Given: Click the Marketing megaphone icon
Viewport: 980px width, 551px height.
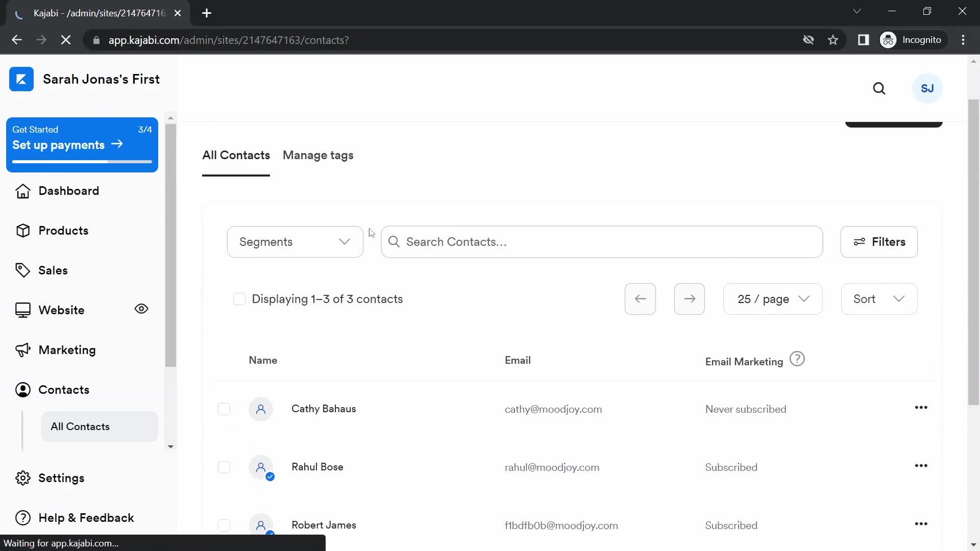Looking at the screenshot, I should click(x=22, y=350).
